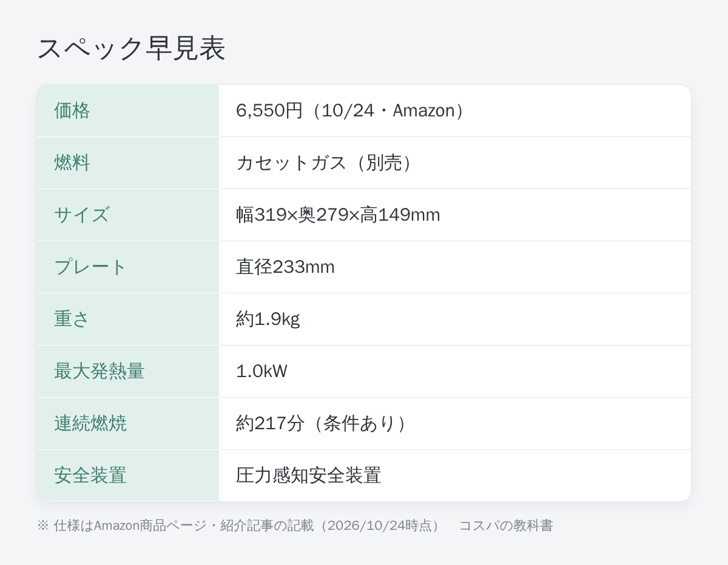
Task: Click the 価格 row label
Action: pyautogui.click(x=72, y=110)
